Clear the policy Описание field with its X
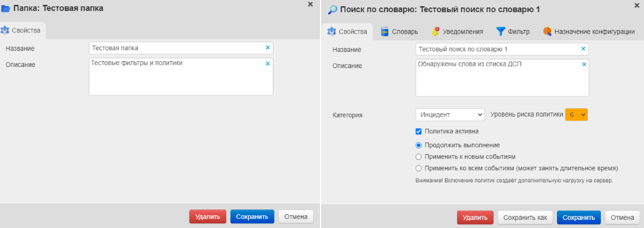The height and width of the screenshot is (228, 644). coord(583,64)
